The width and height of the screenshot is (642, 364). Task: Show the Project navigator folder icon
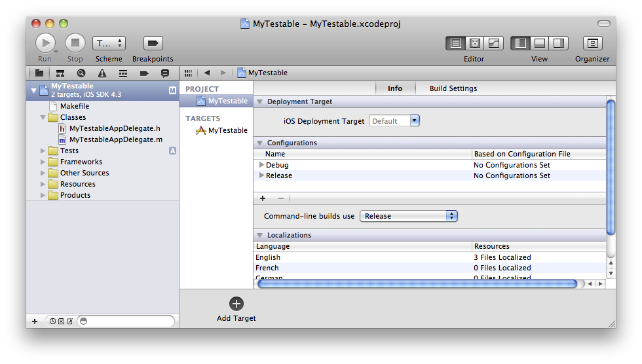point(39,73)
